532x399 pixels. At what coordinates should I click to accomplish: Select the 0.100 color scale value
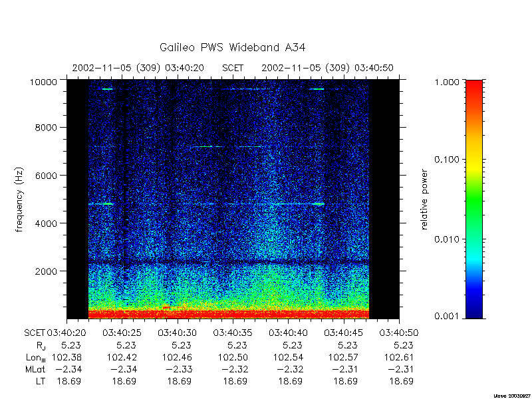pos(447,160)
